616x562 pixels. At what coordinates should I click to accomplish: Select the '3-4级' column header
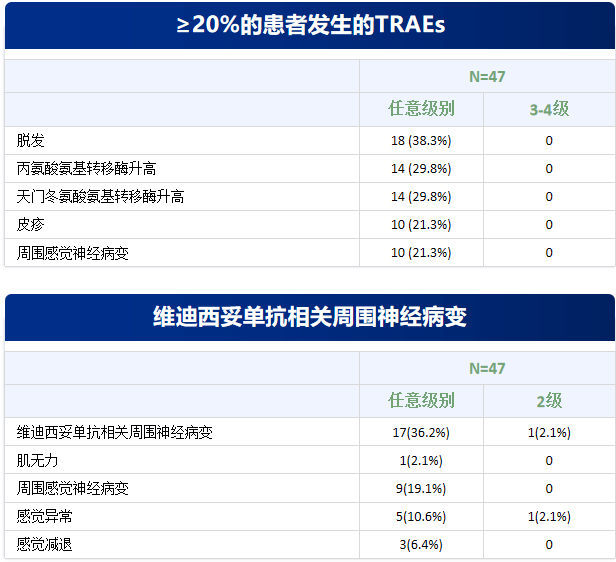coord(549,109)
